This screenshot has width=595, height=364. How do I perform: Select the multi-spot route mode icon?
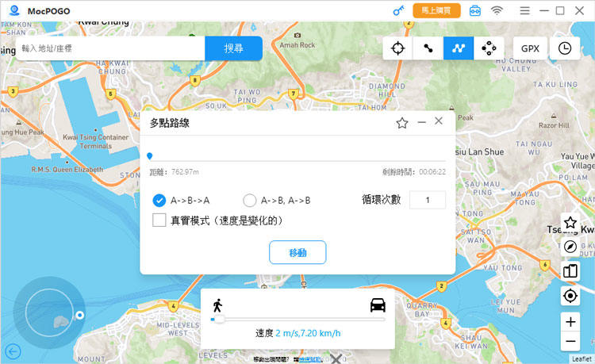(459, 48)
